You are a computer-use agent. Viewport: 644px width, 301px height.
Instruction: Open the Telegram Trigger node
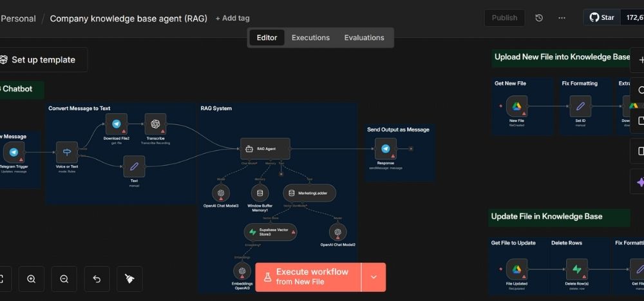pos(14,153)
